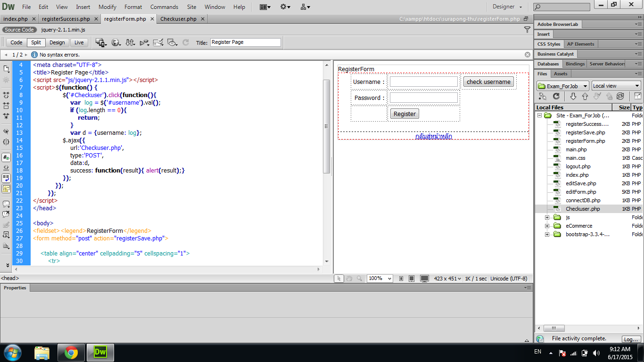Viewport: 644px width, 362px height.
Task: Toggle Syntax Error Alerts in info bar
Action: [x=6, y=189]
